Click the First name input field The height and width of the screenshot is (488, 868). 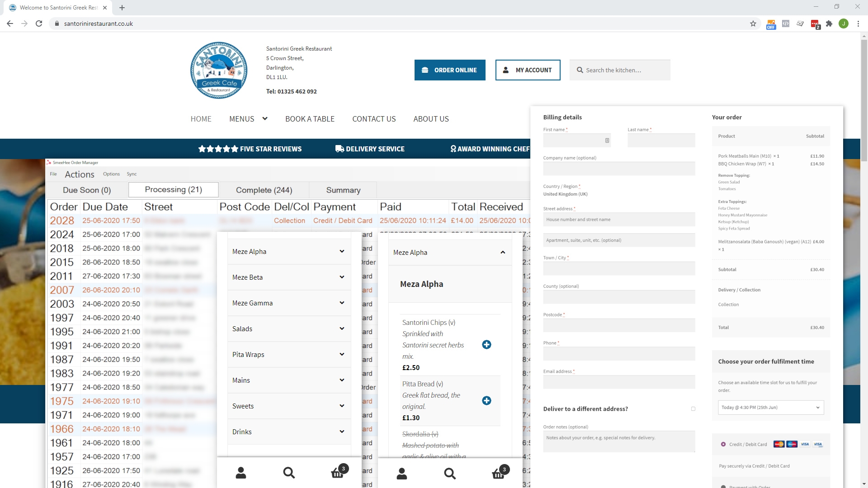(x=577, y=141)
